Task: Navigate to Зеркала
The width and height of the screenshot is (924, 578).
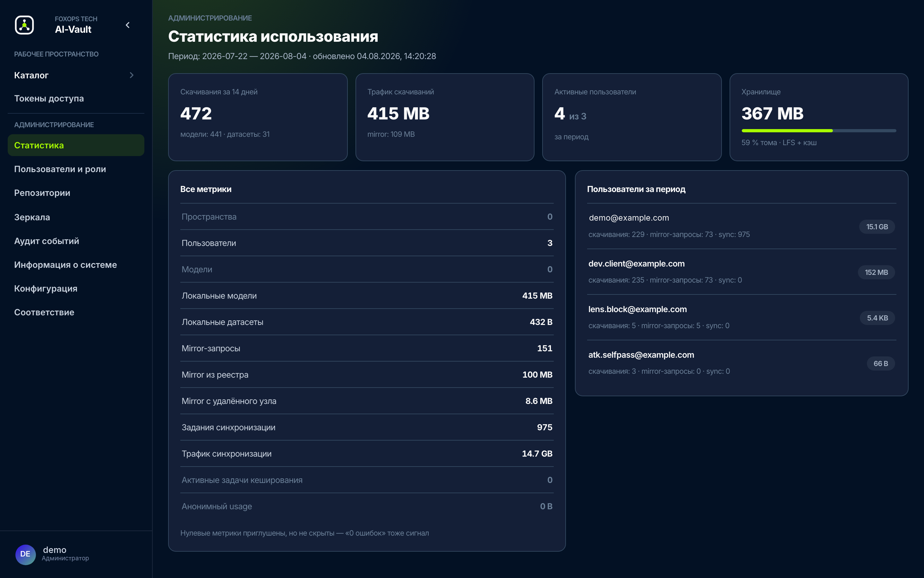Action: [x=76, y=217]
